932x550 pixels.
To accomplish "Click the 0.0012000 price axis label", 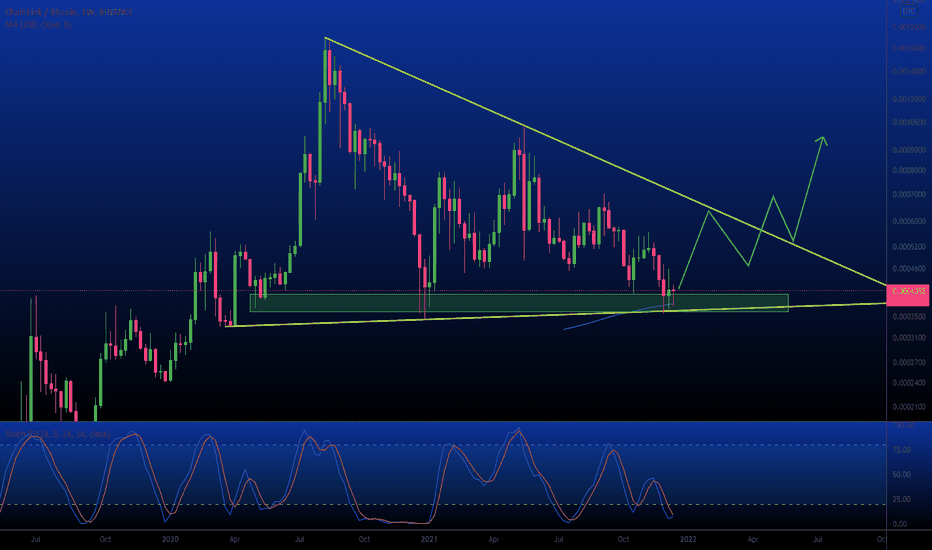I will coord(909,99).
